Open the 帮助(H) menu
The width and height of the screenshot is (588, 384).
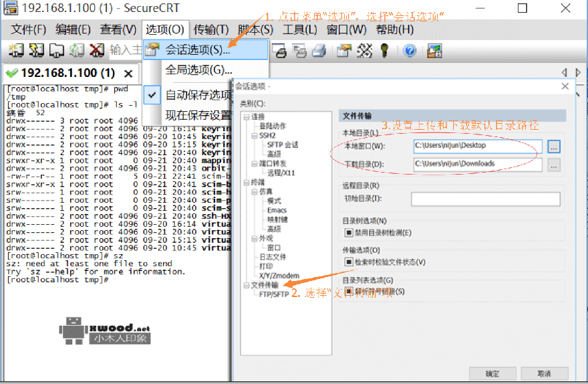point(395,29)
